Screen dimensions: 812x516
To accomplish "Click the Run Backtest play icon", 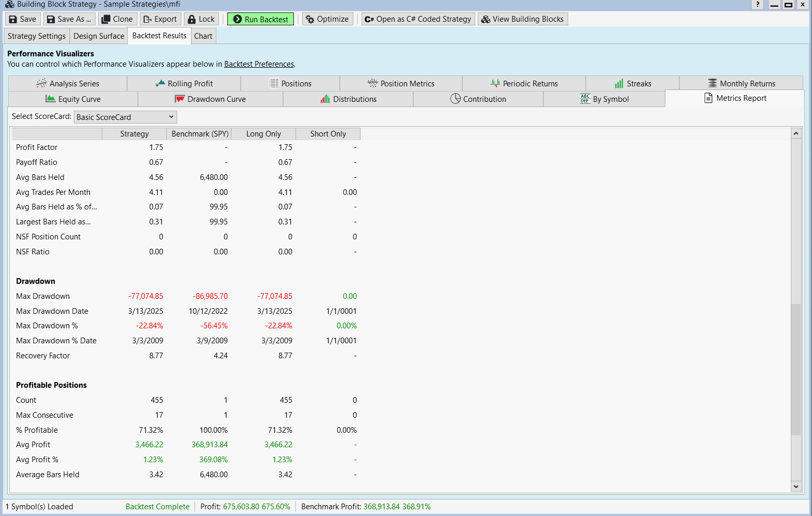I will tap(237, 19).
